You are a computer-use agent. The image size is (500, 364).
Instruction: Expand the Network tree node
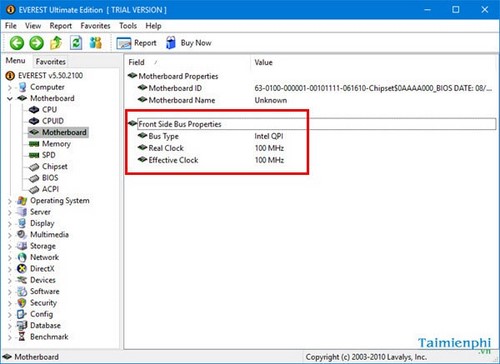pyautogui.click(x=10, y=258)
